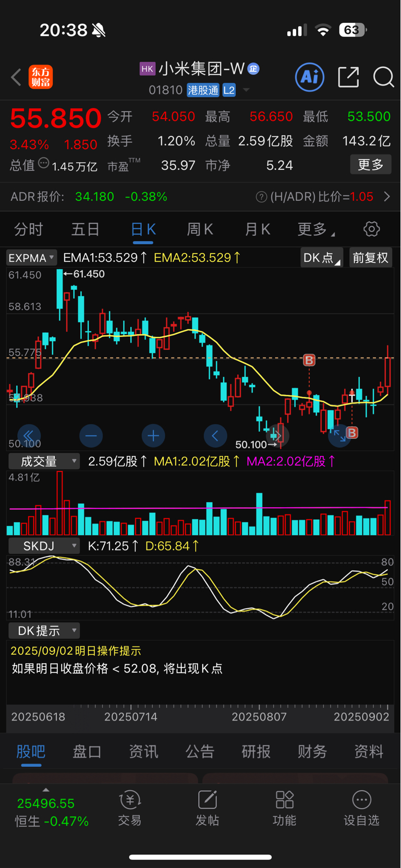Tap the 总值 smiley info icon
This screenshot has width=401, height=868.
pyautogui.click(x=44, y=164)
